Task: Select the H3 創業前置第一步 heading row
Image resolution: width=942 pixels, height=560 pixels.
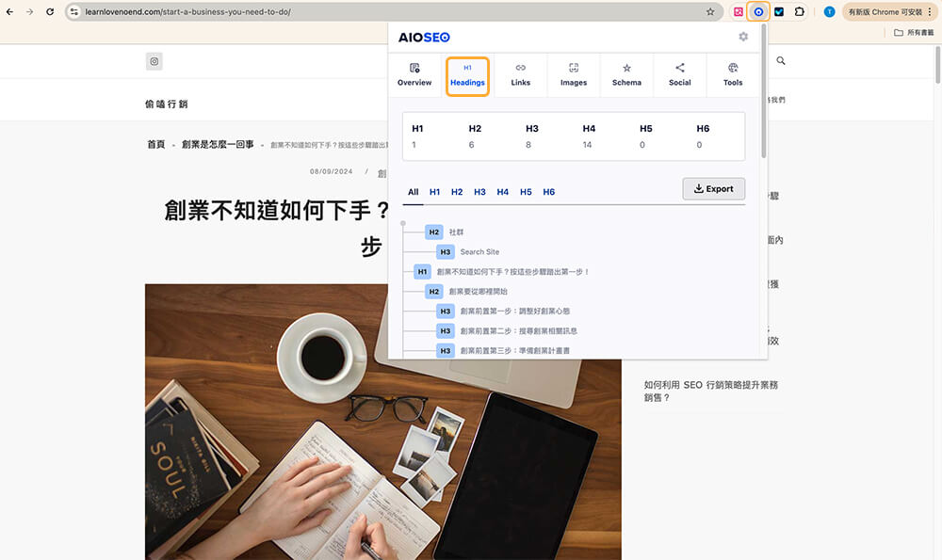Action: 503,311
